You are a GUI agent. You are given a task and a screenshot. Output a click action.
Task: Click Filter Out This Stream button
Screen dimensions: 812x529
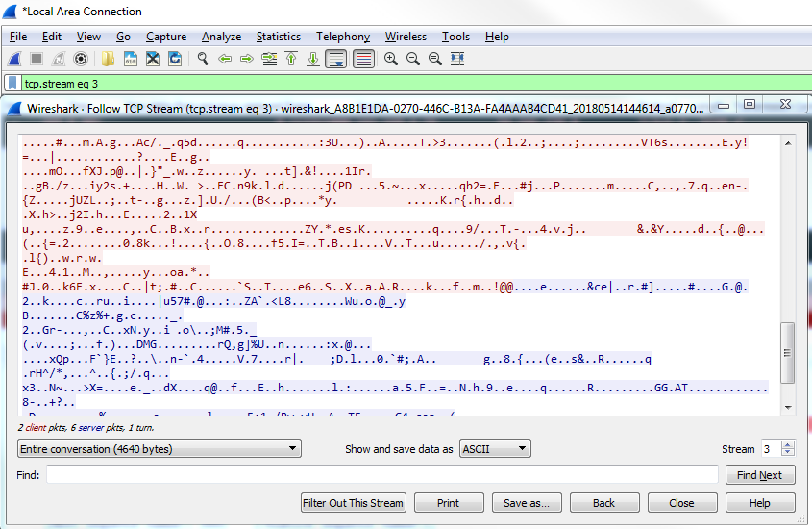tap(354, 503)
